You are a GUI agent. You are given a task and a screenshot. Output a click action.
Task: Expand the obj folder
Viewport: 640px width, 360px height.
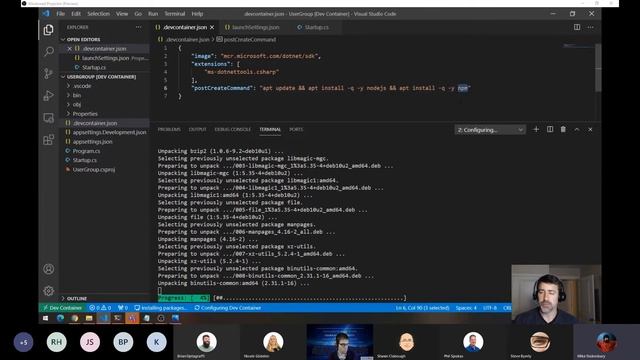[x=77, y=104]
